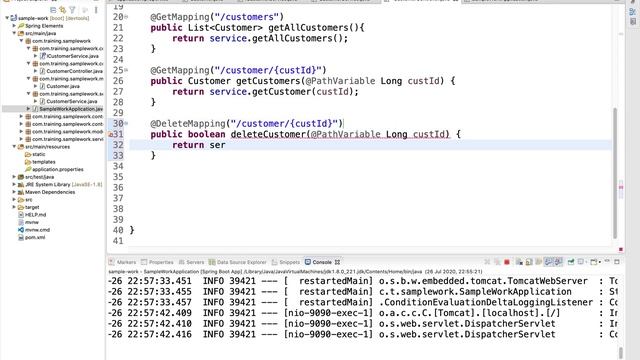
Task: Toggle Link with Editor in Package Explorer
Action: point(63,9)
